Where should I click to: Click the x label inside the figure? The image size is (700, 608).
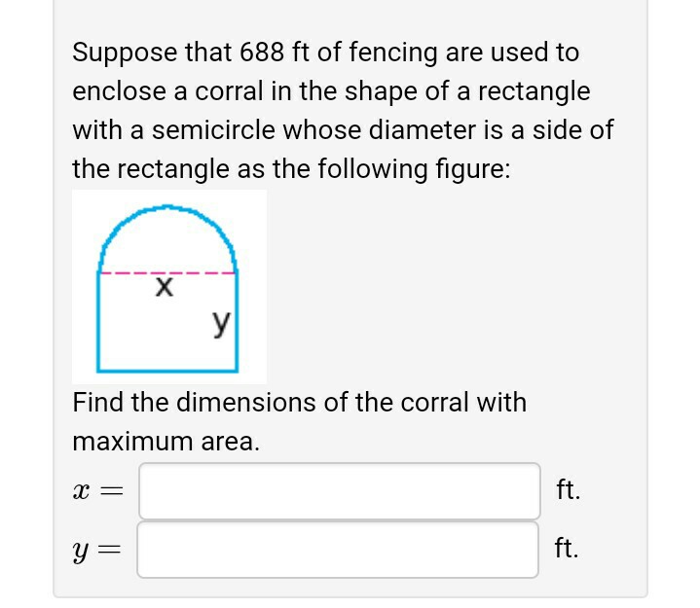(x=165, y=287)
